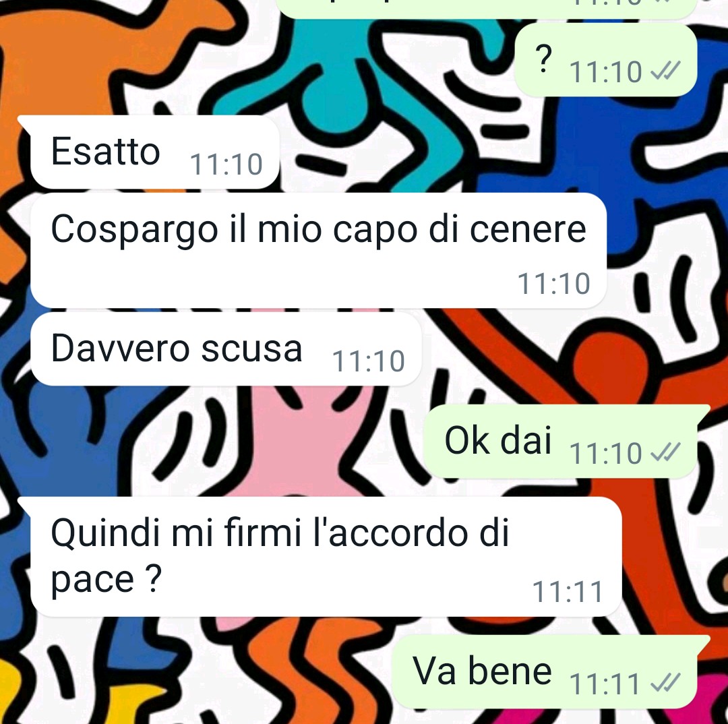The width and height of the screenshot is (728, 724).
Task: Tap the 11:10 time on the "?" message
Action: coord(606,72)
